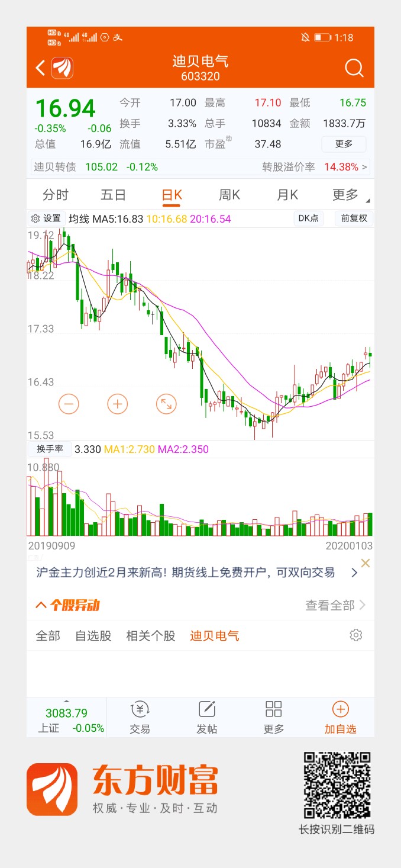Screen dimensions: 401x868
Task: Expand chart to fullscreen landscape
Action: tap(167, 404)
